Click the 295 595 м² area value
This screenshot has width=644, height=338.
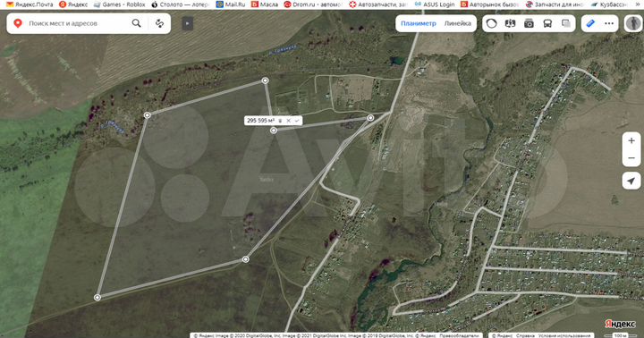tap(261, 121)
